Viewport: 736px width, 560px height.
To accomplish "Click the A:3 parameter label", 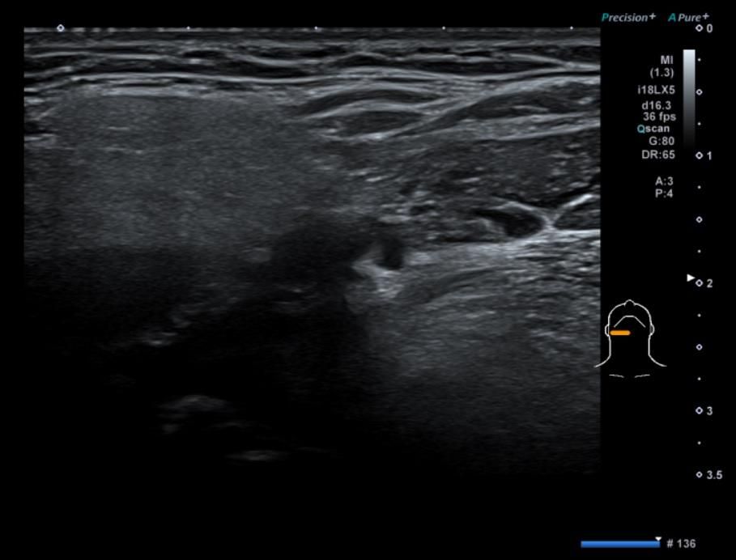I will [x=664, y=181].
